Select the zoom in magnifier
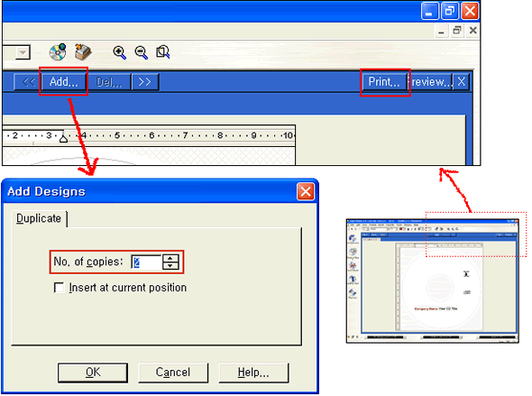 coord(119,52)
